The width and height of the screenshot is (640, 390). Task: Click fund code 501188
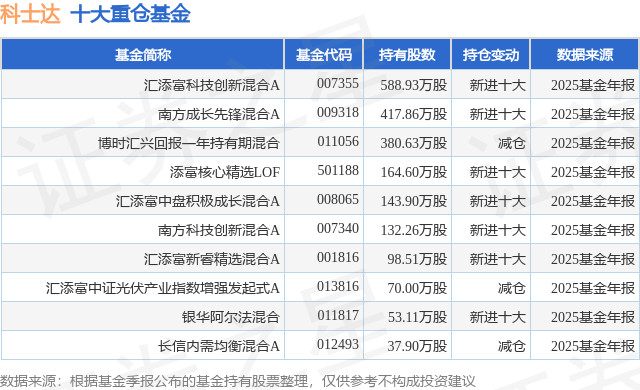pyautogui.click(x=338, y=171)
